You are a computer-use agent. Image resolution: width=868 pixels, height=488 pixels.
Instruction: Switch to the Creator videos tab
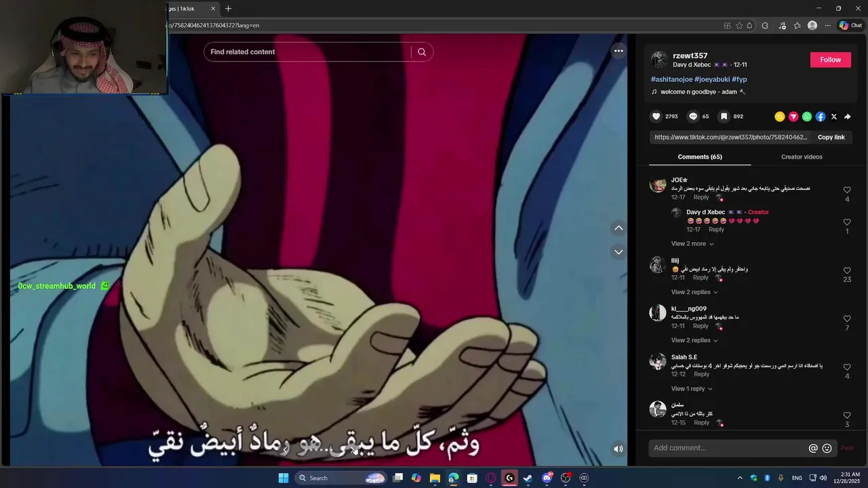802,157
